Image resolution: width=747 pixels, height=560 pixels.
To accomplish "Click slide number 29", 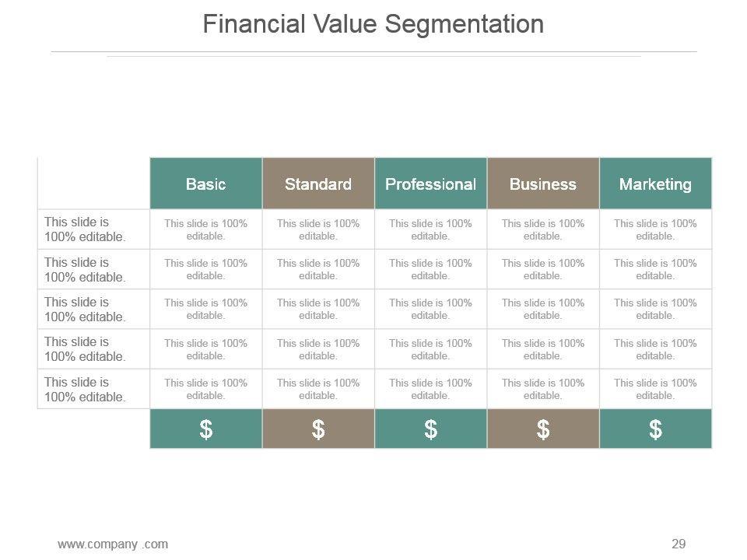I will coord(679,544).
